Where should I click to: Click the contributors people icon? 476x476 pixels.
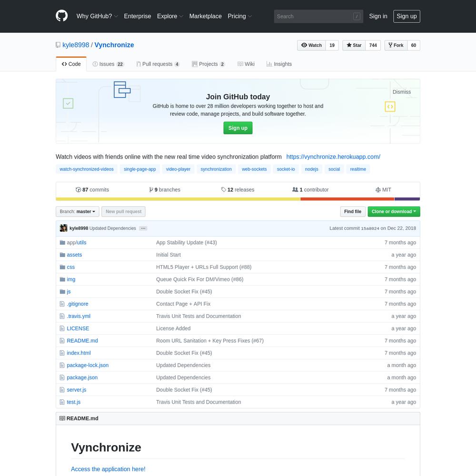coord(295,189)
